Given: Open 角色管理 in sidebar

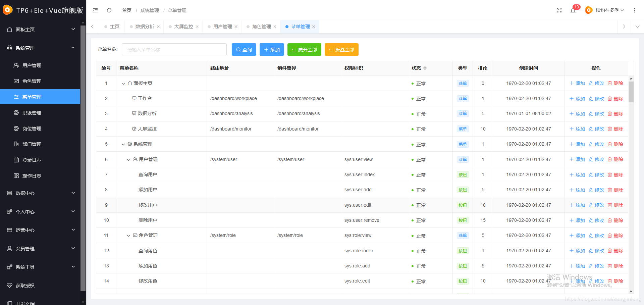Looking at the screenshot, I should (40, 81).
